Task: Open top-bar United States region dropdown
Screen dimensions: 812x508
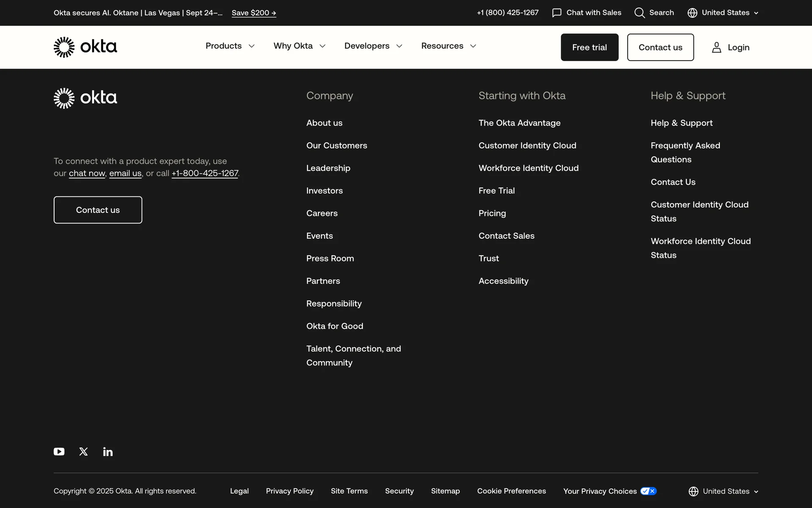Action: [722, 13]
